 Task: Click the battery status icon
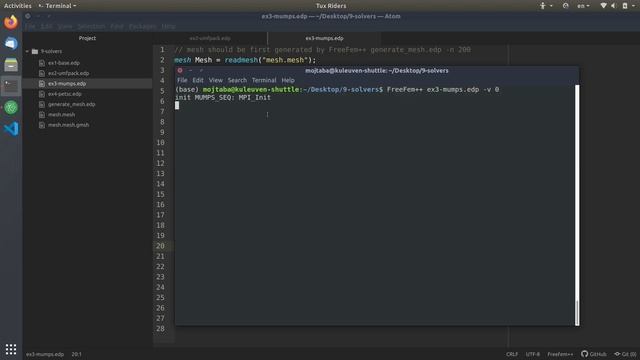(624, 6)
